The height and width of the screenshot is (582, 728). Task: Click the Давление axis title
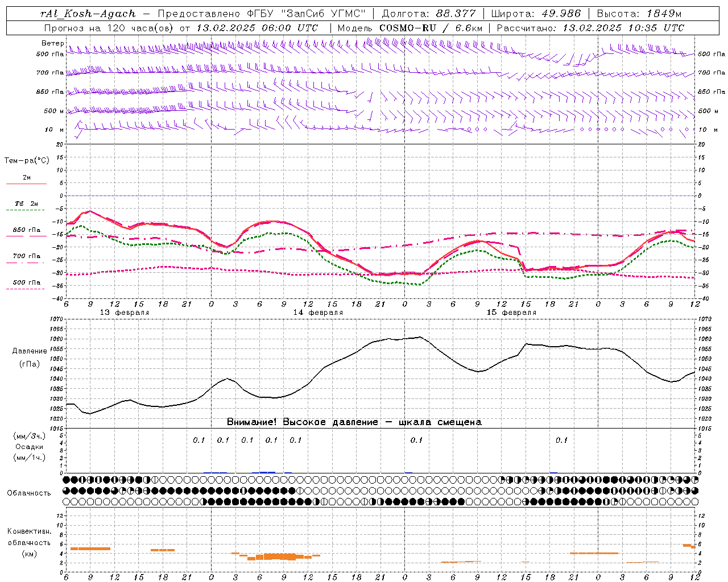point(30,351)
